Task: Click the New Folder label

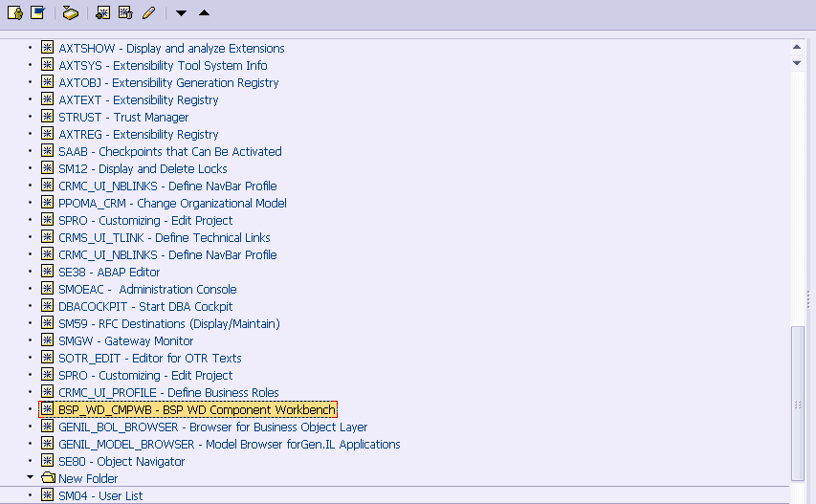Action: pyautogui.click(x=88, y=478)
